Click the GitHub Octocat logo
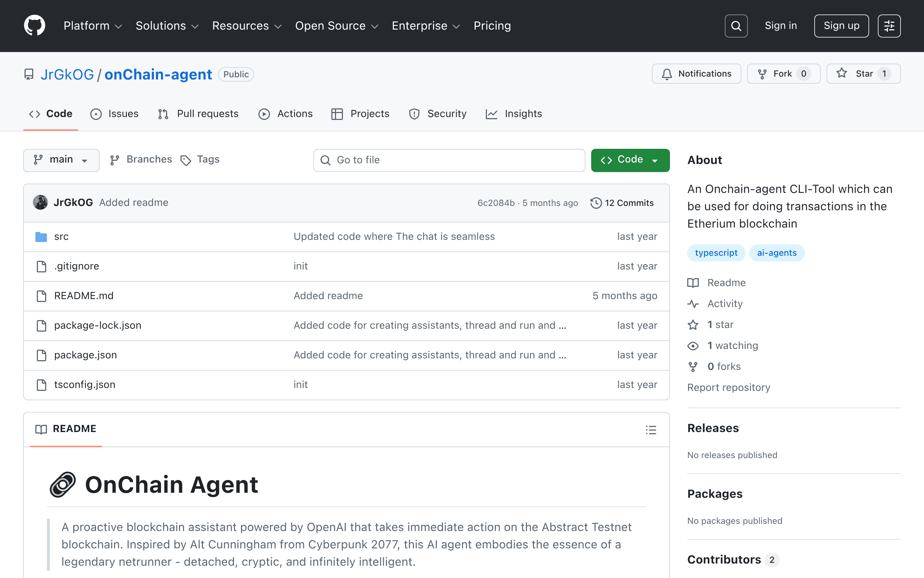 tap(34, 26)
